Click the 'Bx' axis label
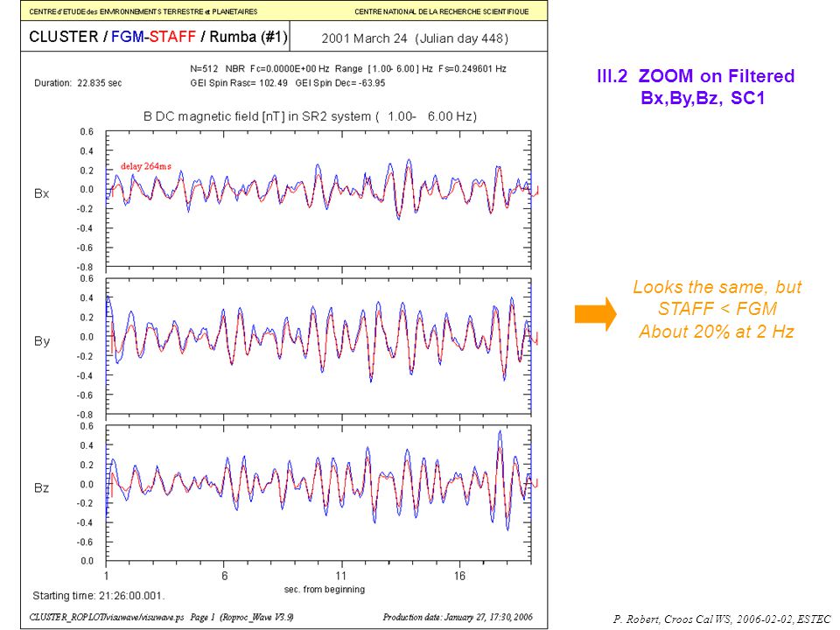Viewport: 840px width, 630px height. pyautogui.click(x=42, y=193)
